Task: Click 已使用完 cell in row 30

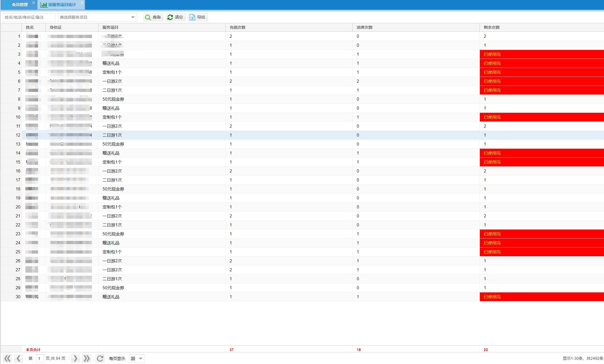Action: pyautogui.click(x=542, y=297)
